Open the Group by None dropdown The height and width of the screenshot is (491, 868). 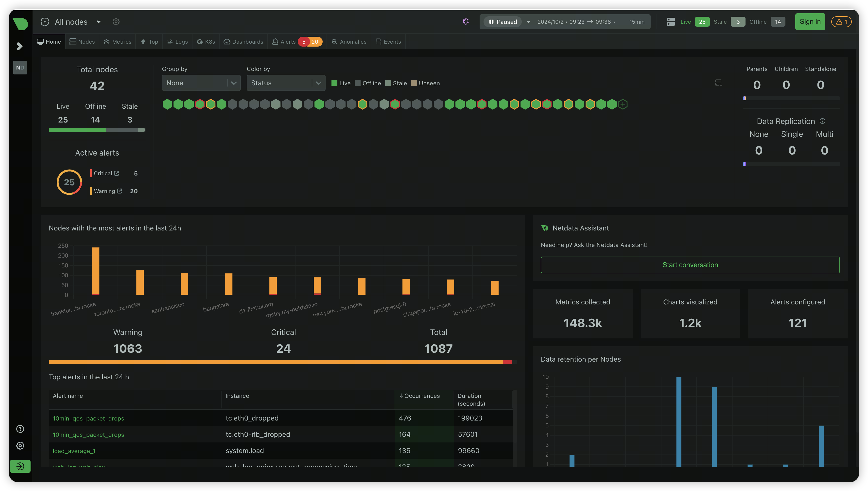[x=201, y=83]
